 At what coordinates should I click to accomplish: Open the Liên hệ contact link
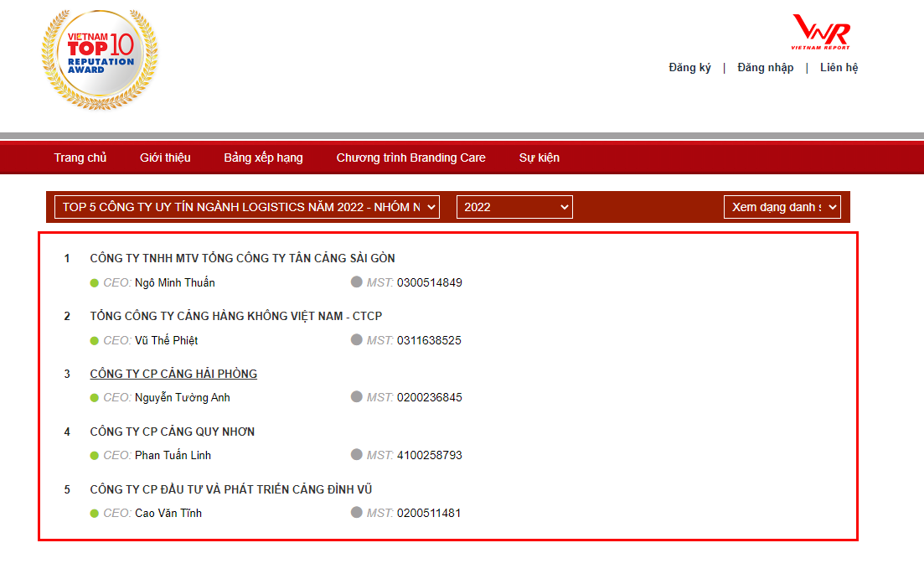click(839, 68)
